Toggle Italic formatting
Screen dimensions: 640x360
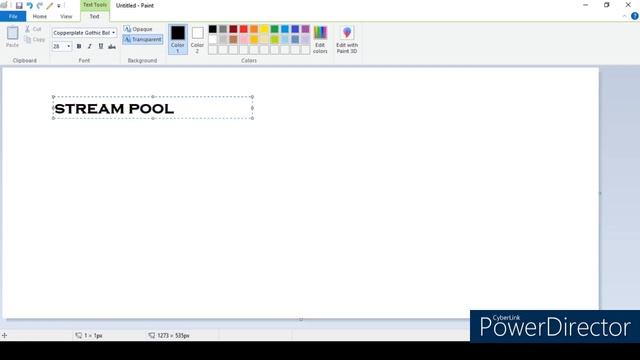pyautogui.click(x=90, y=46)
